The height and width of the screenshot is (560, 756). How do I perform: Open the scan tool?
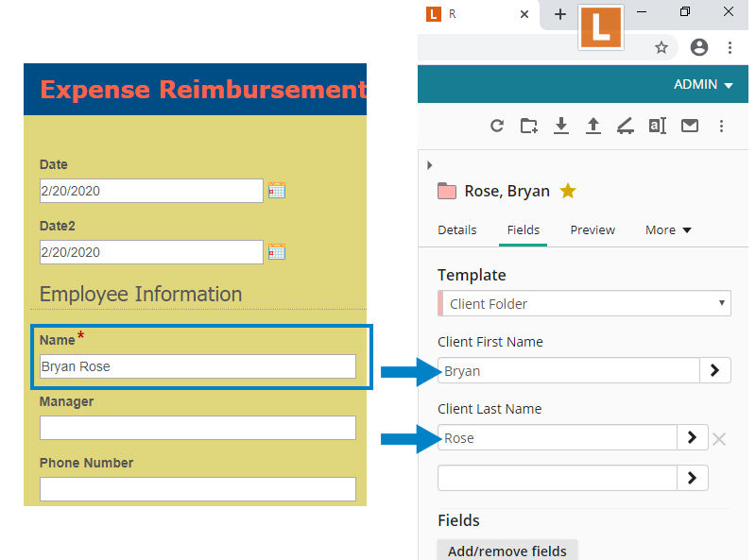(x=625, y=126)
